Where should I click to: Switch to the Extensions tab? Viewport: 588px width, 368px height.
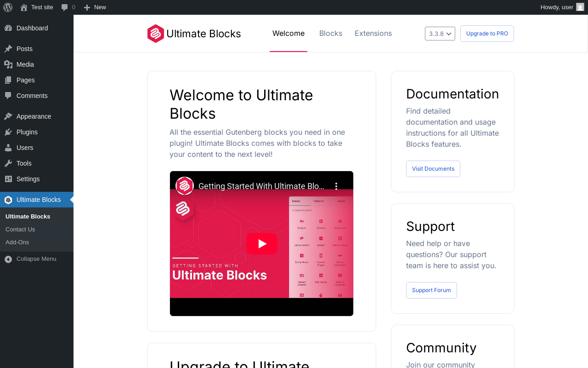373,34
